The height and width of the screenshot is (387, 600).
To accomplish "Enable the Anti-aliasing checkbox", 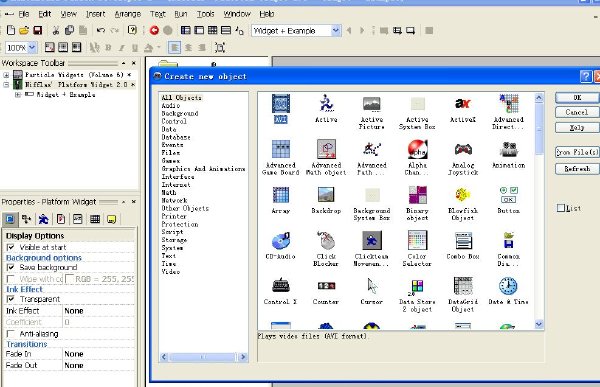I will click(x=11, y=334).
